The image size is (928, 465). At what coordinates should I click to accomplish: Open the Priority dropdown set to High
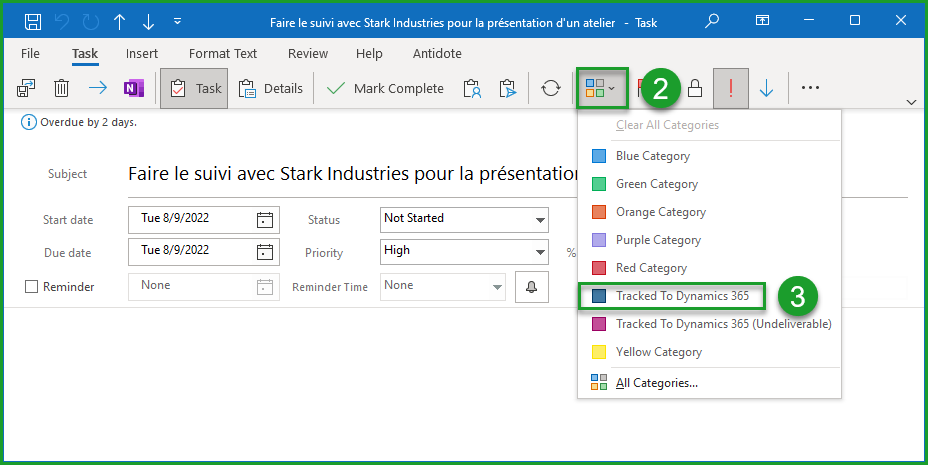tap(540, 251)
